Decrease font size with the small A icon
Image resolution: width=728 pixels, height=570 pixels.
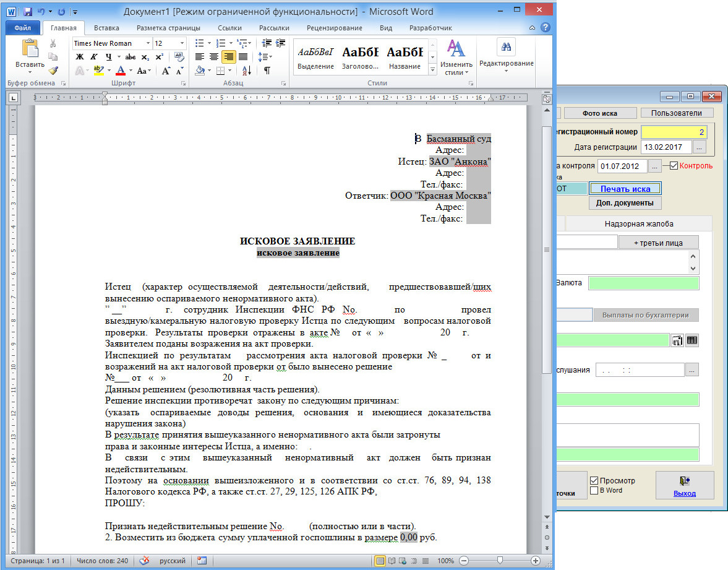pos(179,71)
